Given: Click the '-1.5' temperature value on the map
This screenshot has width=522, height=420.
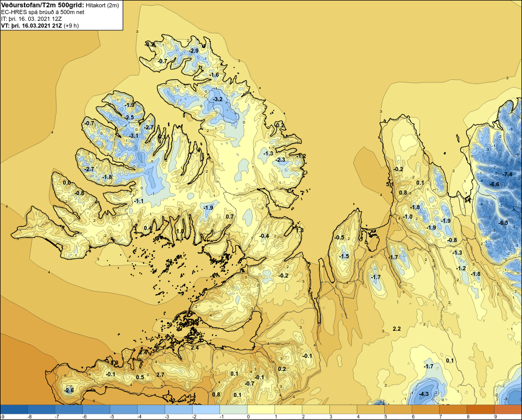Looking at the screenshot, I should point(344,256).
